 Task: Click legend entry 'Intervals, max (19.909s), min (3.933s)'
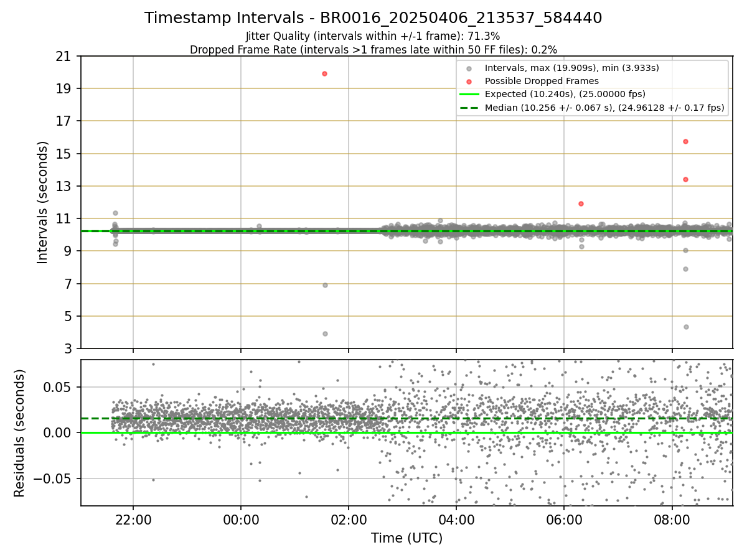[571, 68]
